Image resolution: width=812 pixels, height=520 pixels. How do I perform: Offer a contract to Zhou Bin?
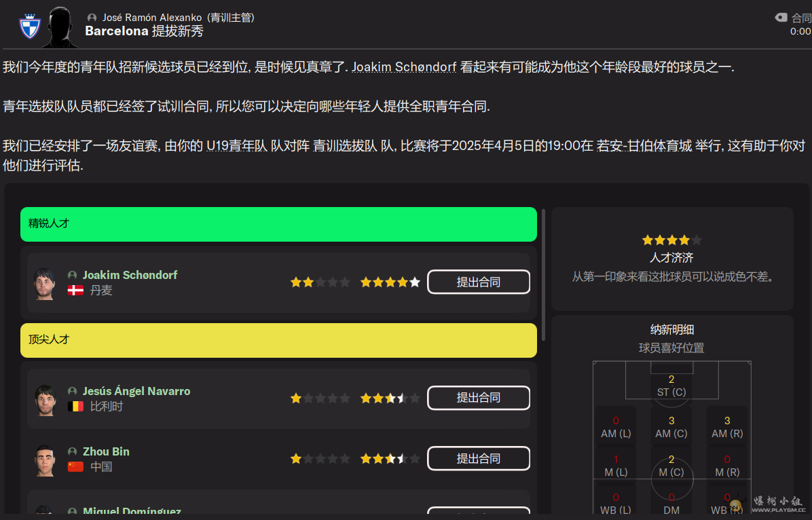click(478, 459)
